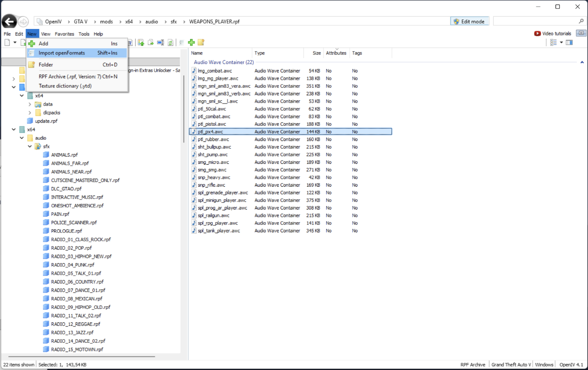
Task: Click the search magnifier icon
Action: pos(581,21)
